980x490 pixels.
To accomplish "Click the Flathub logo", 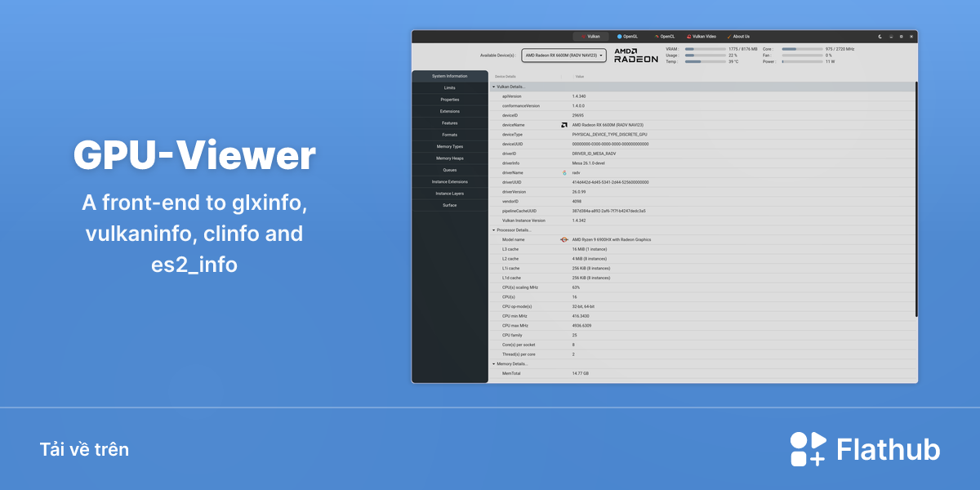I will 865,449.
